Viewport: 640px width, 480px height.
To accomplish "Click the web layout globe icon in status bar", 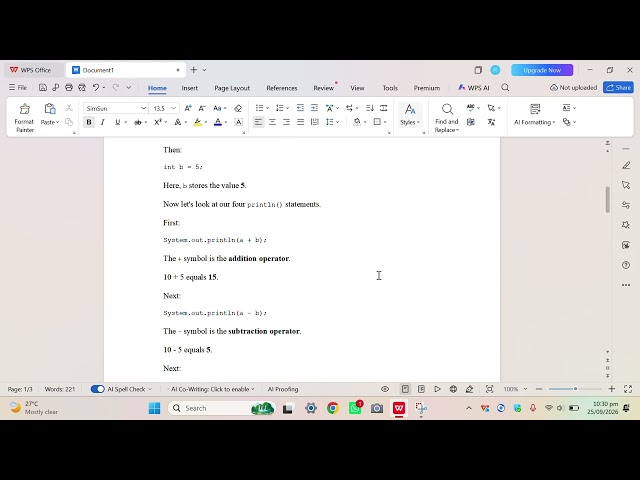I will 453,389.
